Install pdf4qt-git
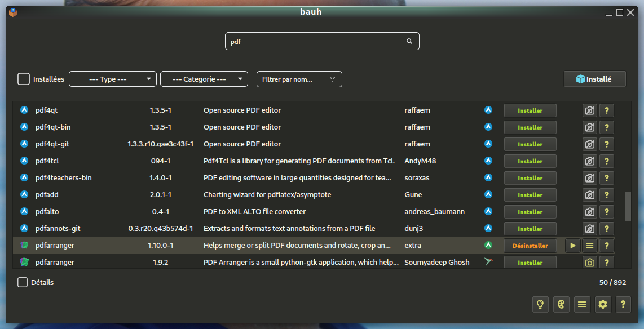Image resolution: width=644 pixels, height=329 pixels. (530, 144)
